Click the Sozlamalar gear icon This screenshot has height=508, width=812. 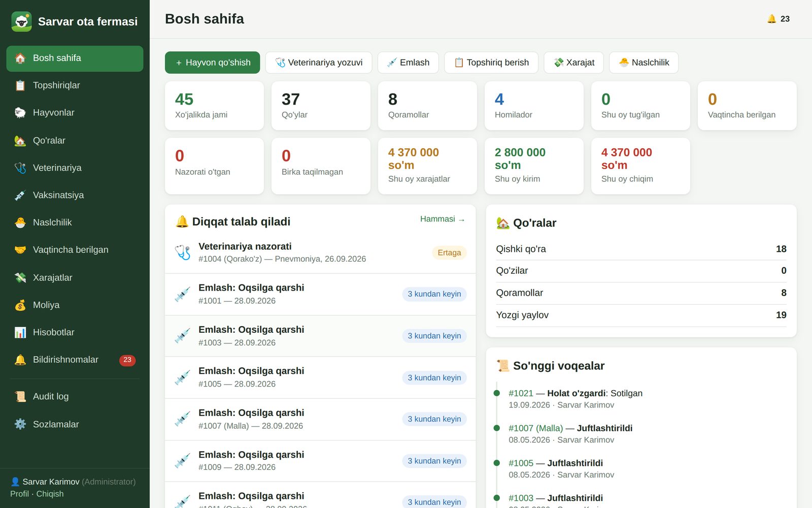click(x=20, y=424)
